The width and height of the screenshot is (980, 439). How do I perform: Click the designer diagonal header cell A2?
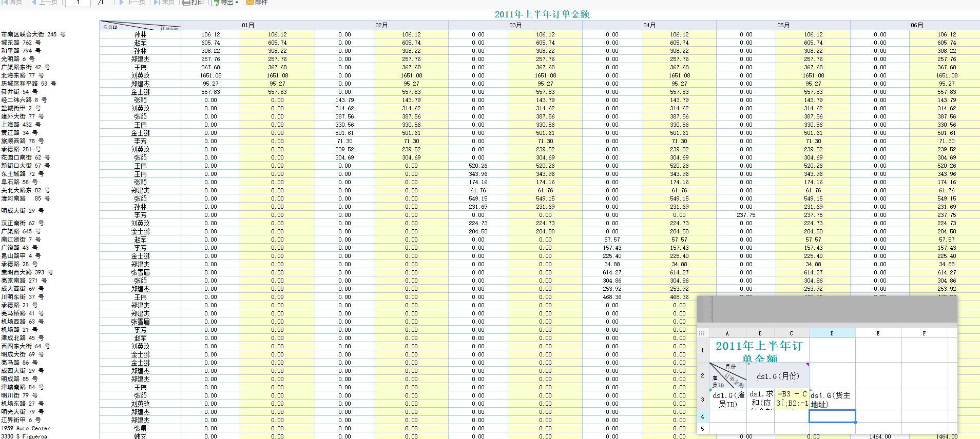[728, 375]
